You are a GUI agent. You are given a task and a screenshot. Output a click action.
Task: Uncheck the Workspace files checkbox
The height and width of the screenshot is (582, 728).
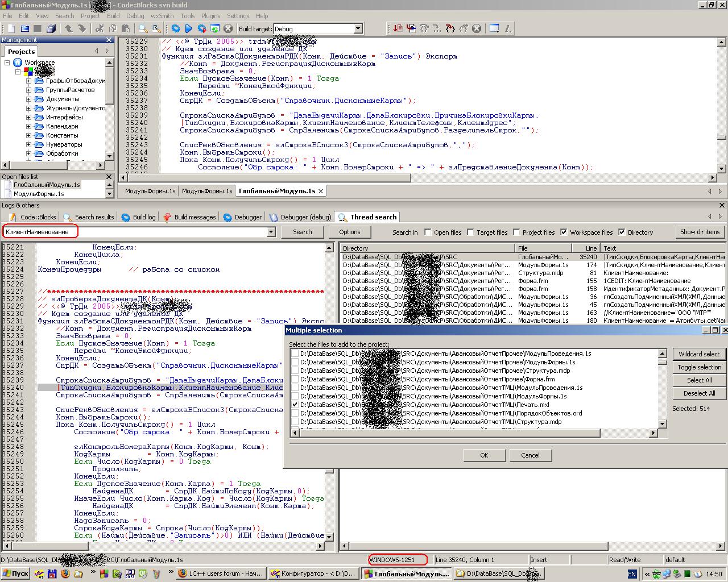(564, 232)
